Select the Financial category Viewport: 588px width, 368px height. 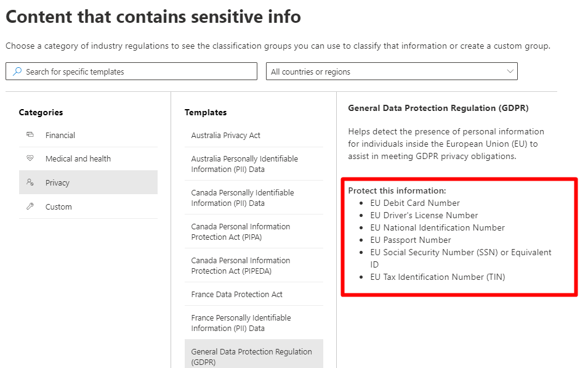click(x=60, y=135)
